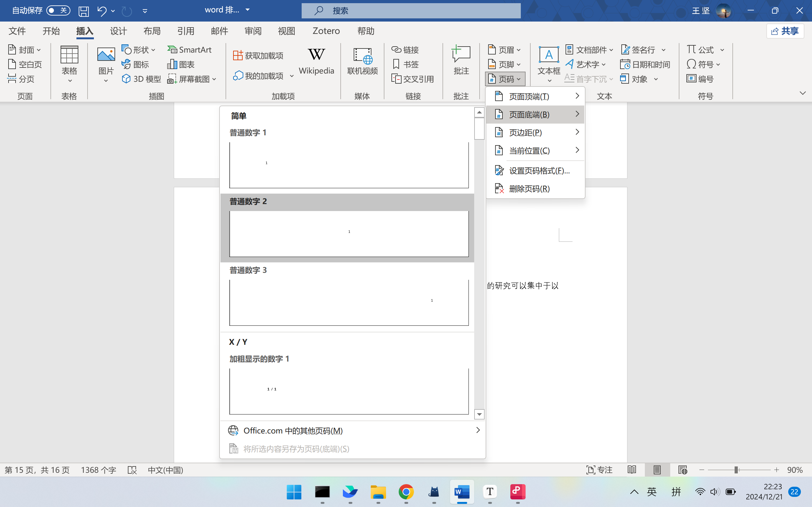The width and height of the screenshot is (812, 507).
Task: Open the 形状 shapes dropdown
Action: coord(139,50)
